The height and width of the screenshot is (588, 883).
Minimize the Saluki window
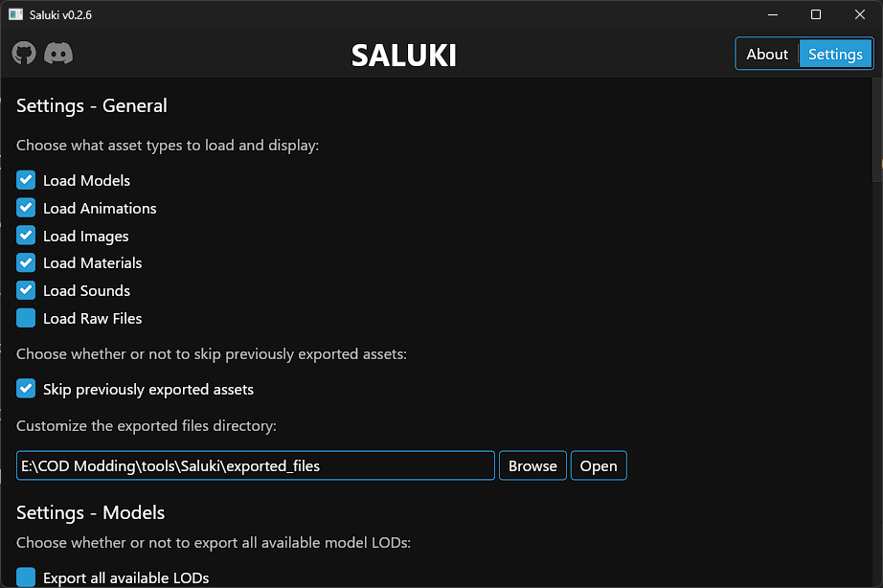tap(772, 14)
